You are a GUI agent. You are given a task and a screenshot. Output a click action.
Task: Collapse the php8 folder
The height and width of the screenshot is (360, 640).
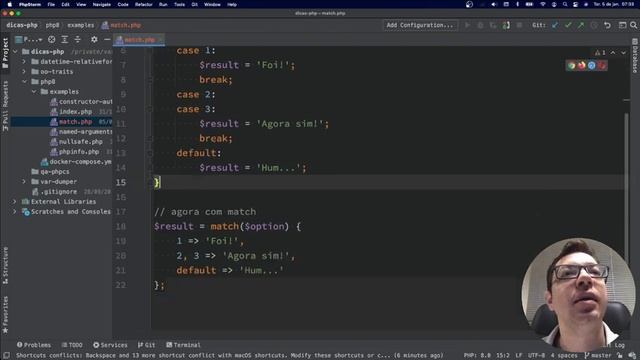tap(24, 82)
